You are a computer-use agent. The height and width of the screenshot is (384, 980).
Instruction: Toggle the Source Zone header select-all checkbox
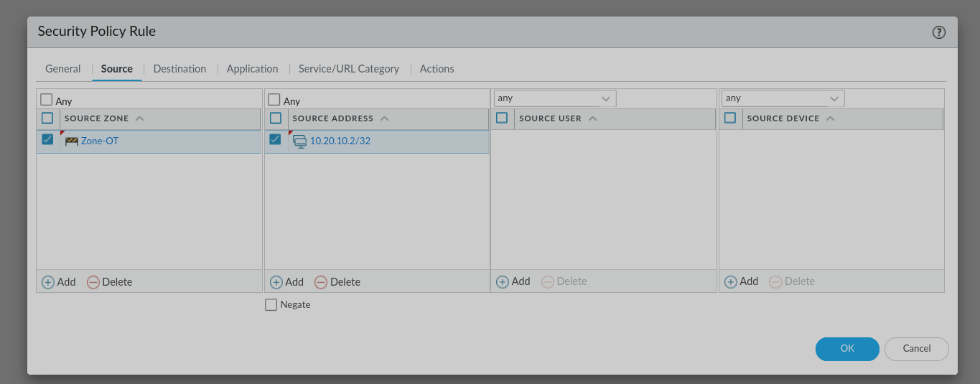pos(47,118)
